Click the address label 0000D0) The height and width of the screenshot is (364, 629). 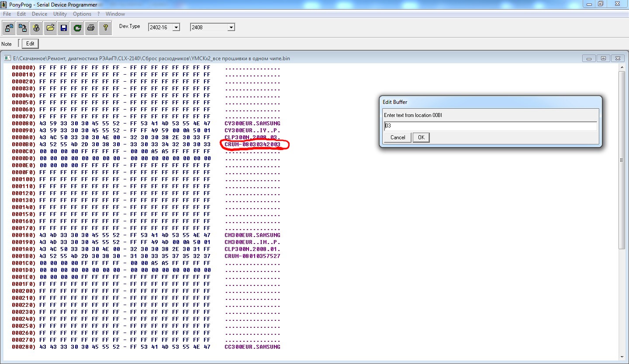[23, 158]
